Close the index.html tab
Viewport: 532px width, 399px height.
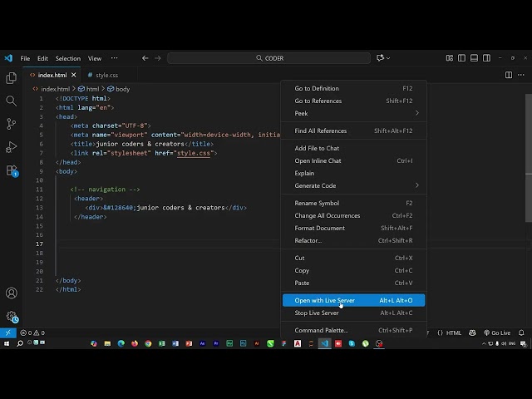(x=74, y=75)
